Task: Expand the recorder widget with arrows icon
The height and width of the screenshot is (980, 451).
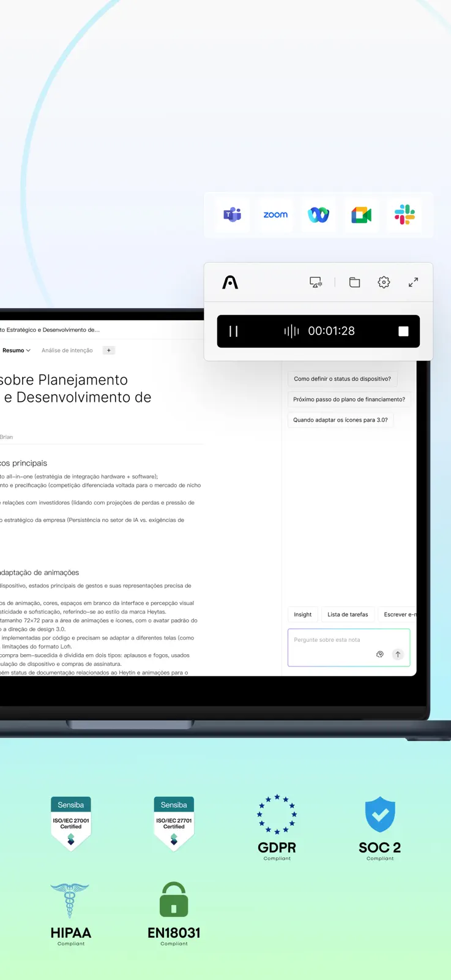Action: click(x=413, y=282)
